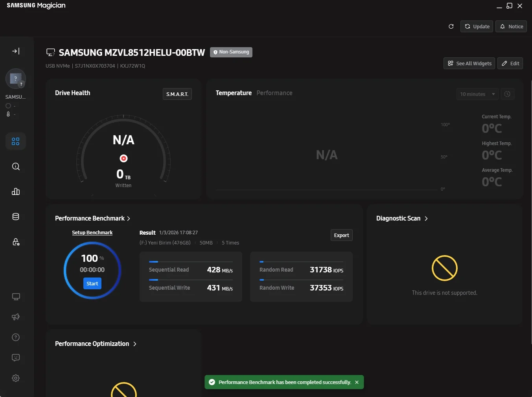Click the Non-Samsung badge
532x397 pixels.
(x=231, y=52)
